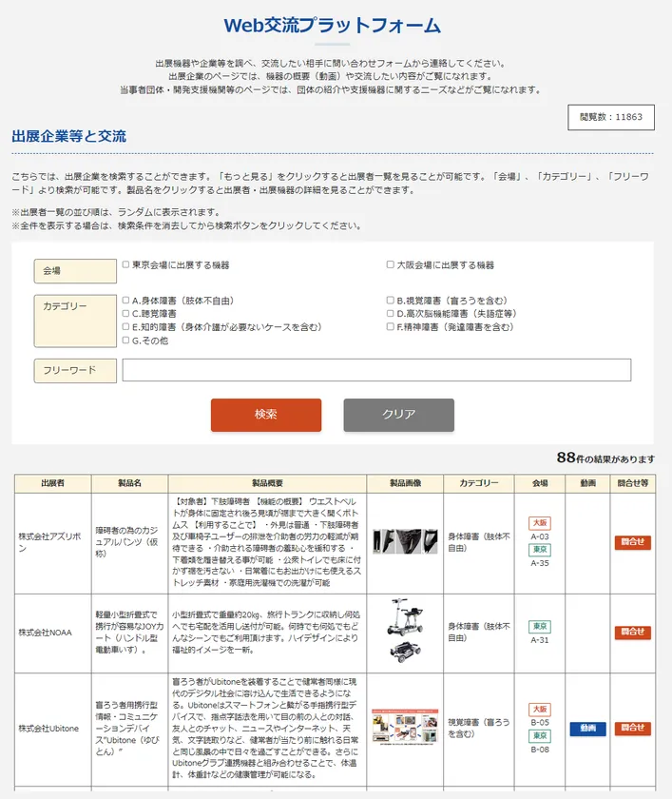The height and width of the screenshot is (799, 672).
Task: Click exhibitor name 株式会社アズリボン
Action: click(49, 542)
